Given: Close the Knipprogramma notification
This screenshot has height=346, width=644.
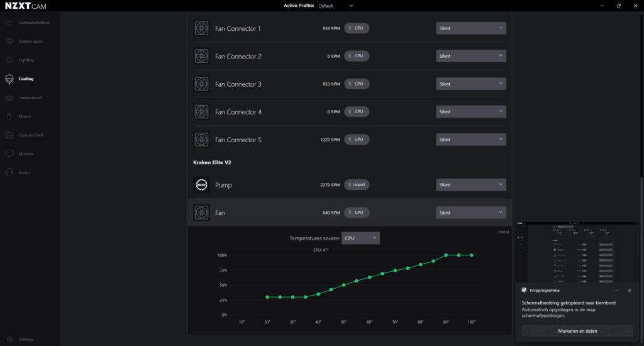Looking at the screenshot, I should (x=630, y=290).
